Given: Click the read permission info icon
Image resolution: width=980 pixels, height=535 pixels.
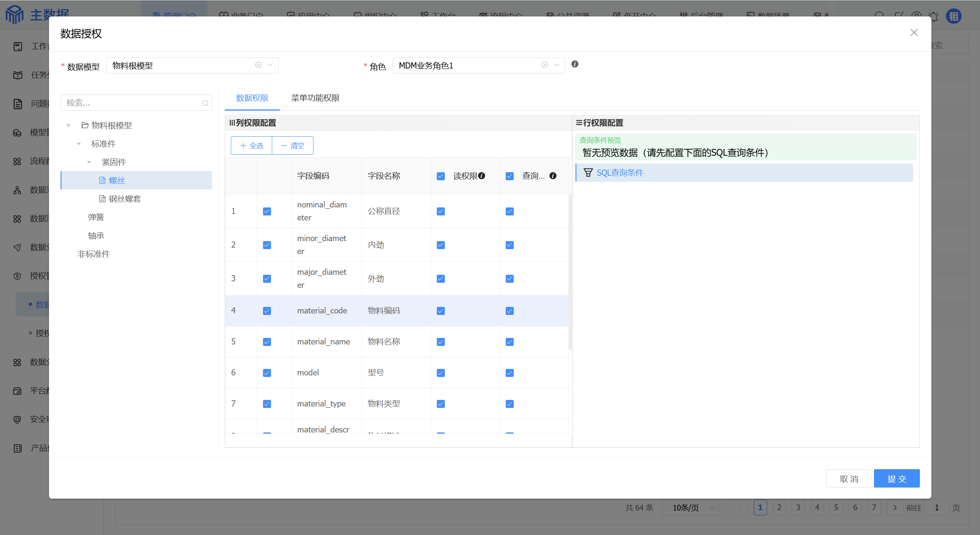Looking at the screenshot, I should [482, 176].
